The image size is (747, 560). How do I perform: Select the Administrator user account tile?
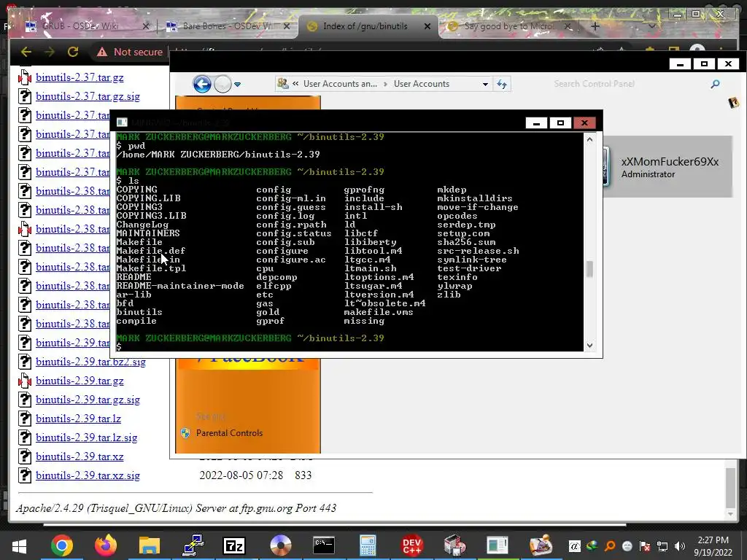point(667,167)
